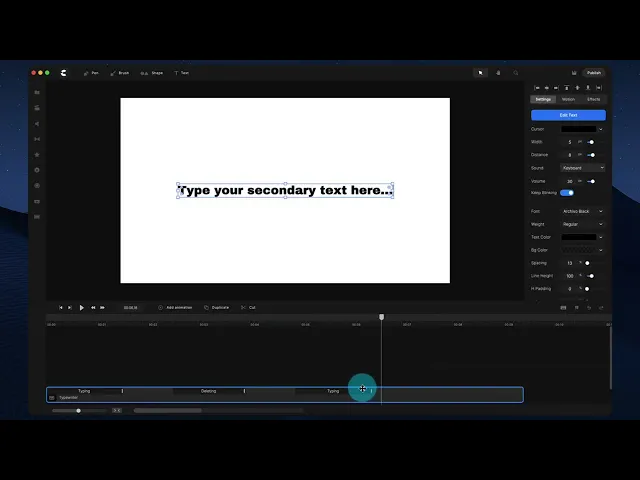Viewport: 640px width, 480px height.
Task: Click the app logo icon
Action: coord(64,73)
